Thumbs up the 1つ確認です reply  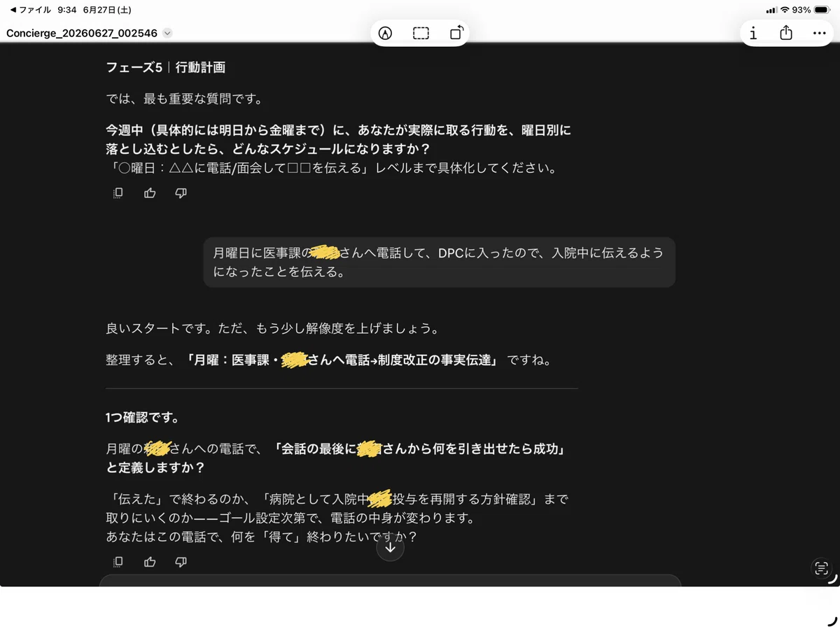pyautogui.click(x=150, y=561)
